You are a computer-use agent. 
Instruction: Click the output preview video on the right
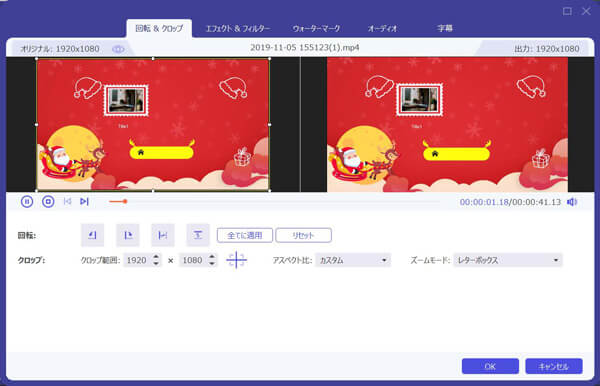tap(447, 124)
